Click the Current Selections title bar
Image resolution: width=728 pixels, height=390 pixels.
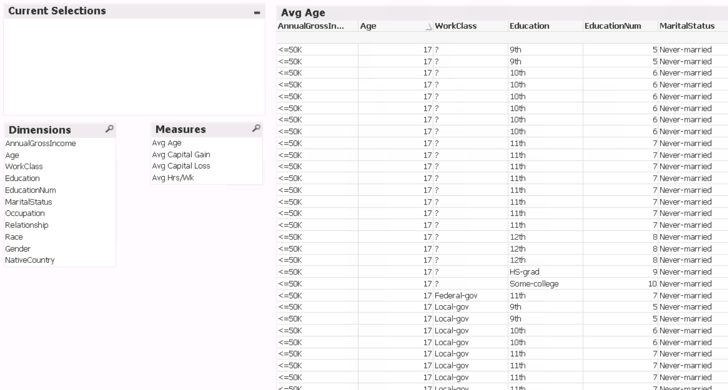(x=134, y=11)
